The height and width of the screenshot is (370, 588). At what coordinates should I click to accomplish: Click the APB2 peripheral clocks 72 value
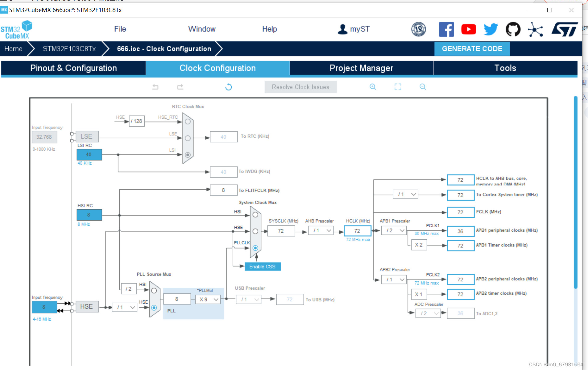[461, 280]
